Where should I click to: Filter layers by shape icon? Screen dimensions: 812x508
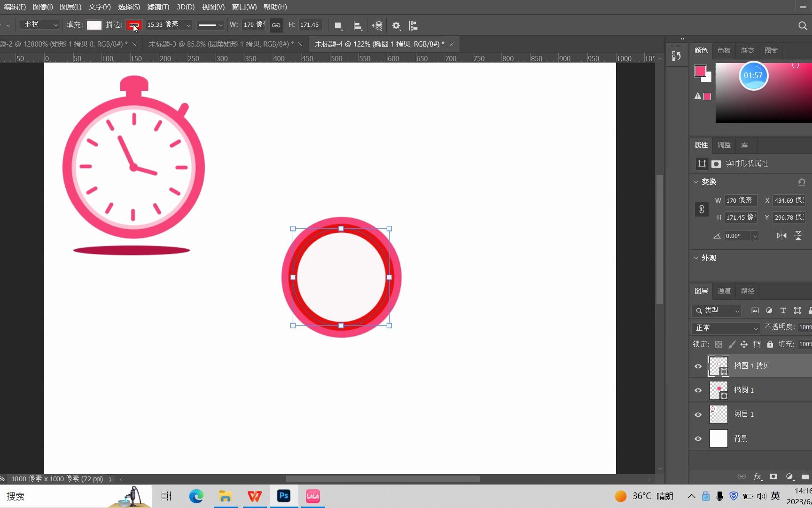tap(797, 310)
